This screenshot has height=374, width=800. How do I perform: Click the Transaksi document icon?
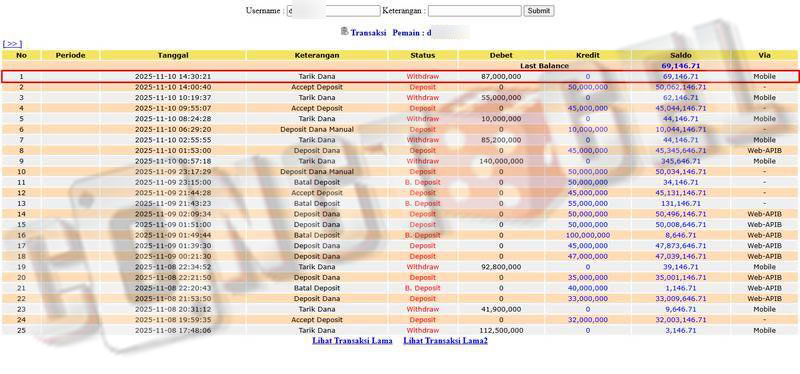pos(344,32)
